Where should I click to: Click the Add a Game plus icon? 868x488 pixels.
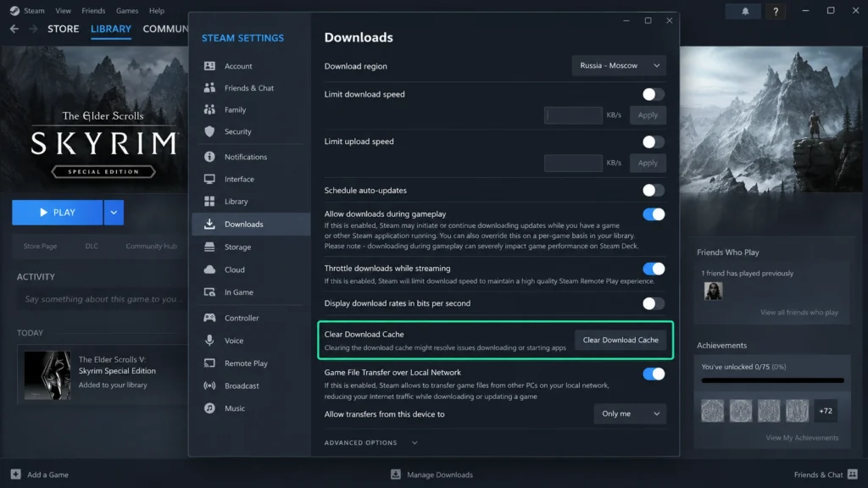pyautogui.click(x=15, y=474)
